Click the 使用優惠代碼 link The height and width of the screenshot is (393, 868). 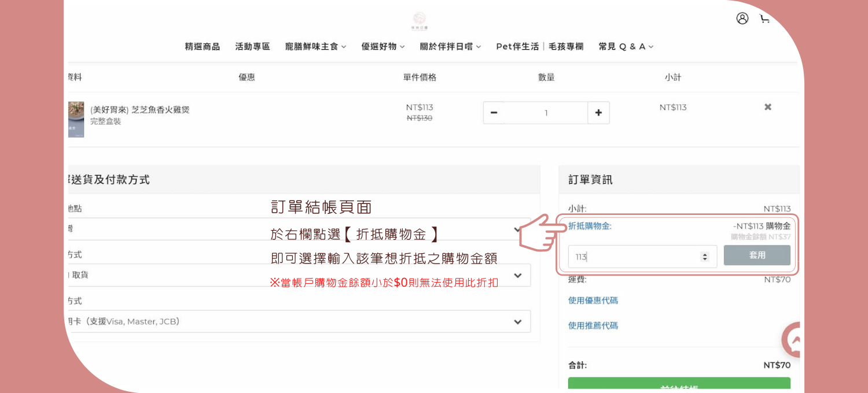point(593,301)
